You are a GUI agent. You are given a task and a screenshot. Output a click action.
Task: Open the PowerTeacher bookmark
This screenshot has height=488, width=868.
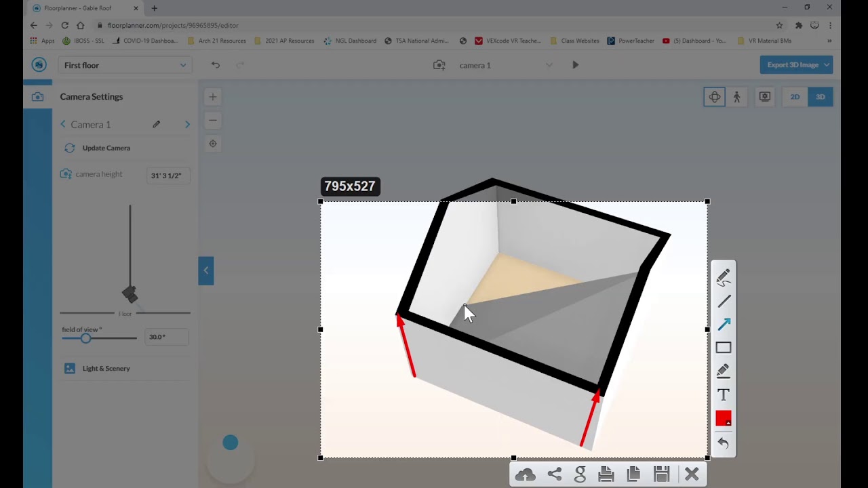[x=630, y=41]
